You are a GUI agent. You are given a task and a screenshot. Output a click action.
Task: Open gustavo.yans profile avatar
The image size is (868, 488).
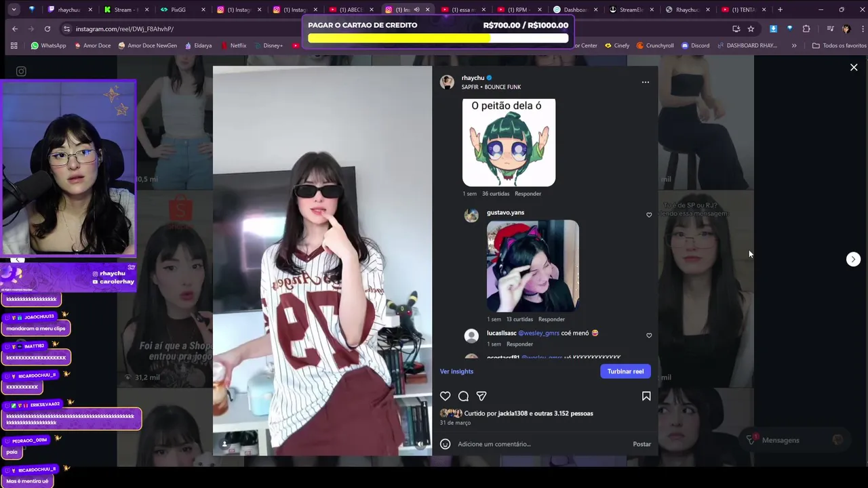(471, 216)
